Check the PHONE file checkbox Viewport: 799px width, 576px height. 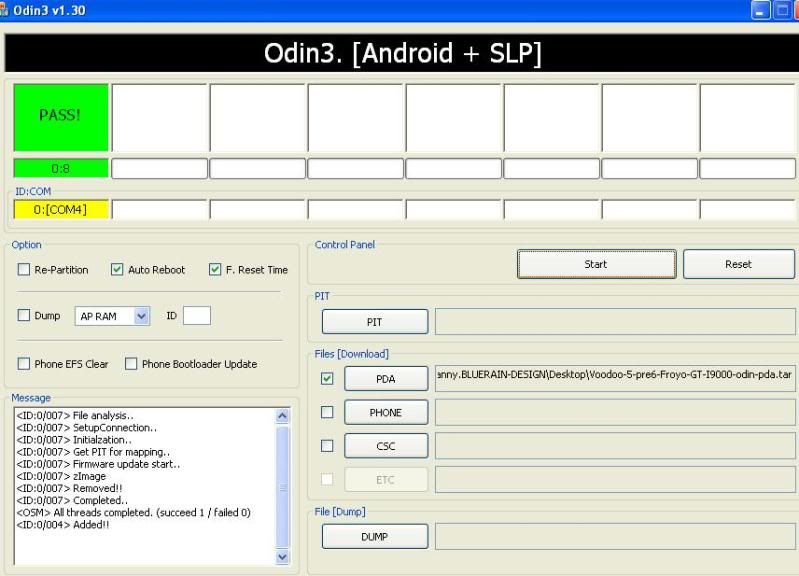click(327, 412)
